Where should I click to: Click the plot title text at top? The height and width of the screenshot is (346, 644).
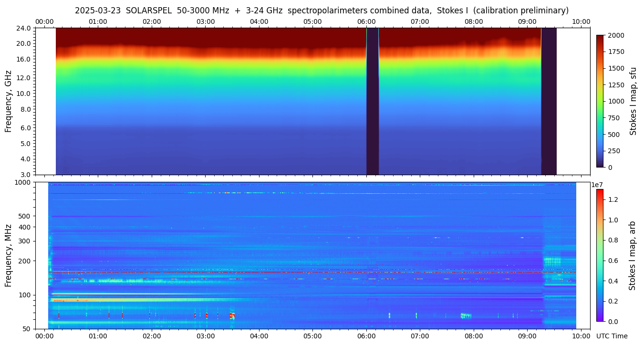pos(322,10)
